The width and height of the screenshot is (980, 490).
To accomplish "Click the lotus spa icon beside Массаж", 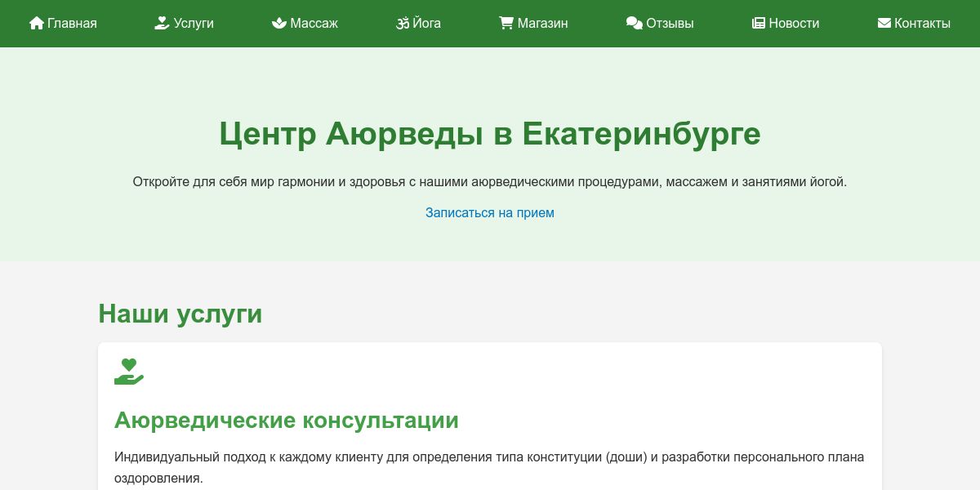I will [279, 24].
